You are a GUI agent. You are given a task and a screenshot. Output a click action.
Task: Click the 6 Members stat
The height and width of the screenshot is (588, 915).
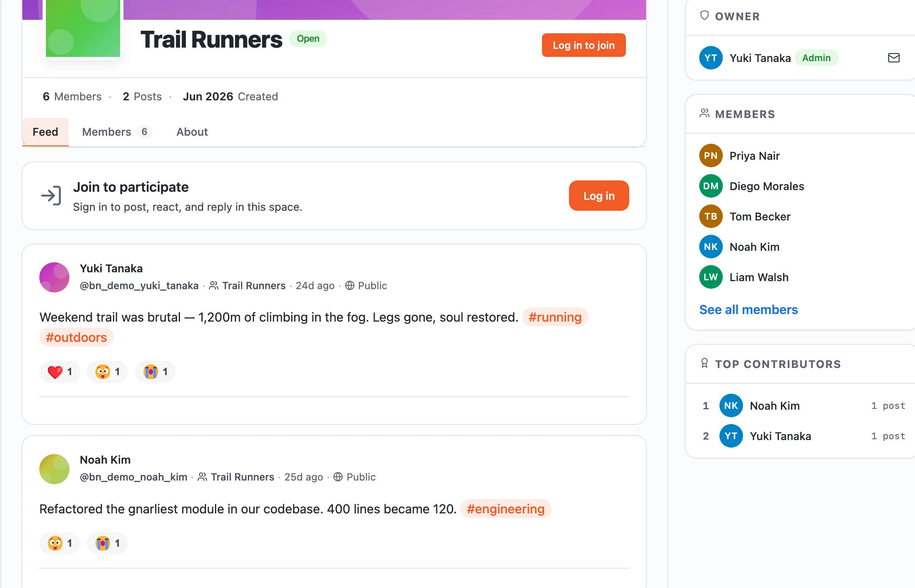[x=72, y=97]
